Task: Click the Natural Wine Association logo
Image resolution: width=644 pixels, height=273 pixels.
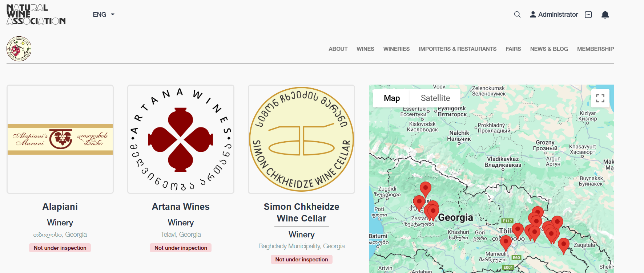Action: click(x=36, y=15)
